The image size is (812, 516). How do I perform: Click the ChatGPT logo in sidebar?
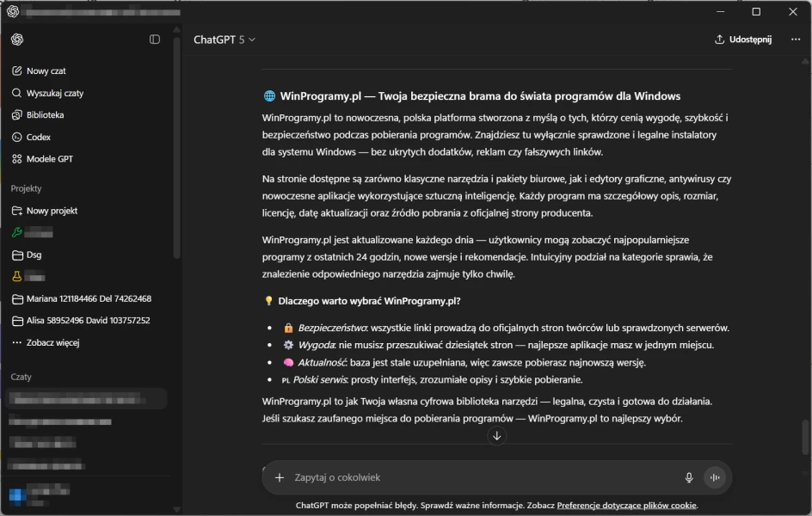tap(17, 40)
